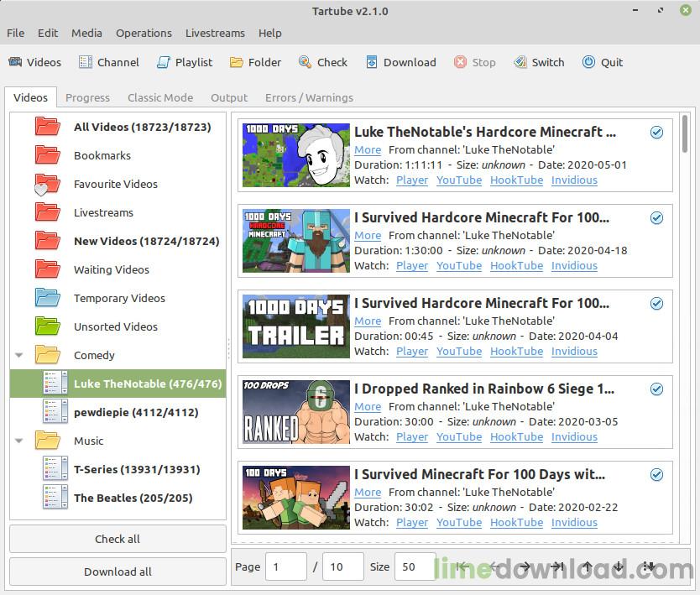Click the Check toolbar button
Viewport: 700px width, 595px height.
(x=323, y=62)
